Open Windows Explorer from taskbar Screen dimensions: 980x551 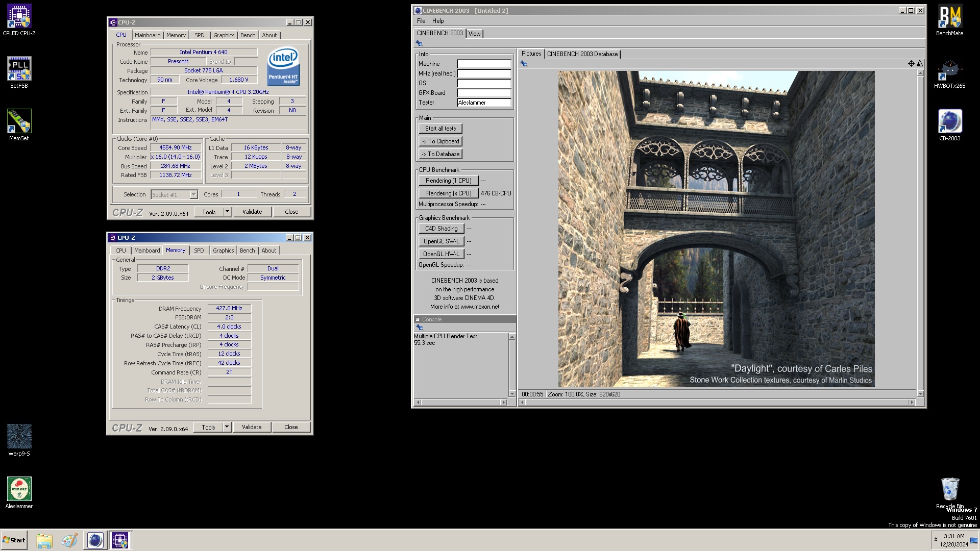(x=44, y=540)
